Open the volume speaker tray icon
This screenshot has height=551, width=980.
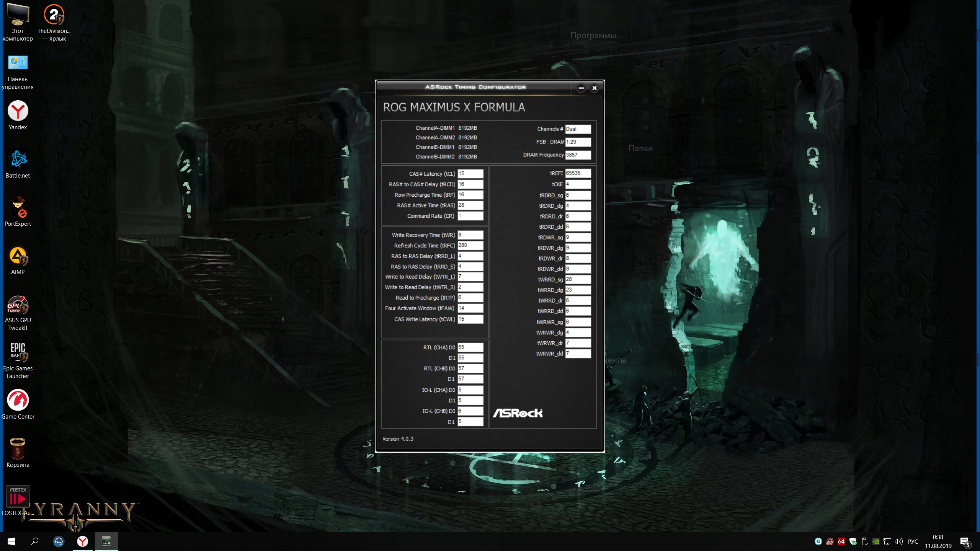point(899,541)
